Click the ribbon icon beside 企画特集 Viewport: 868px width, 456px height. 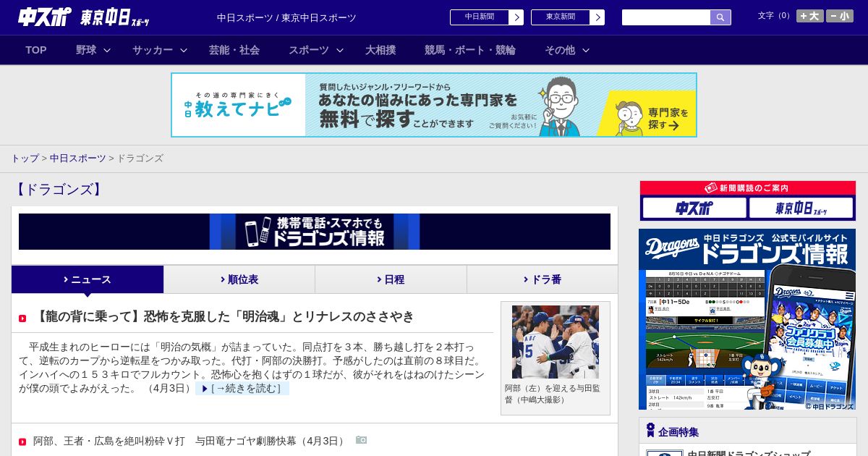click(x=650, y=431)
